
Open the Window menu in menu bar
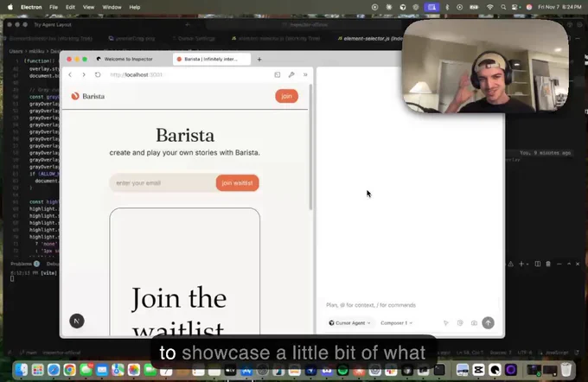[112, 7]
